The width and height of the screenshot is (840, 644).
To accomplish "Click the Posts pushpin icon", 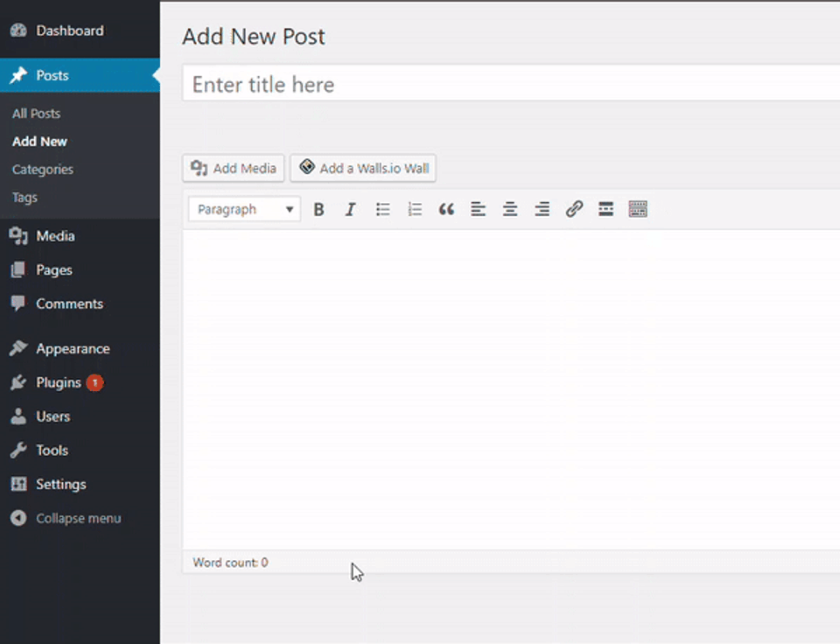I will (18, 75).
